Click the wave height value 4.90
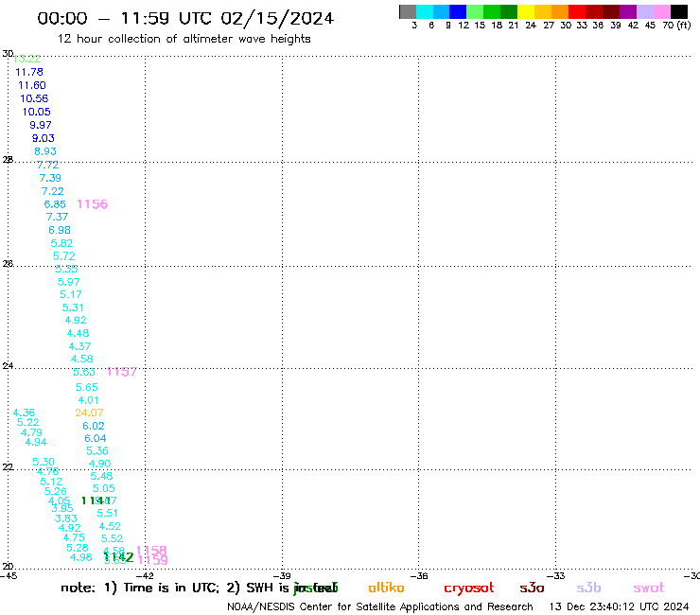The height and width of the screenshot is (615, 700). pyautogui.click(x=99, y=464)
